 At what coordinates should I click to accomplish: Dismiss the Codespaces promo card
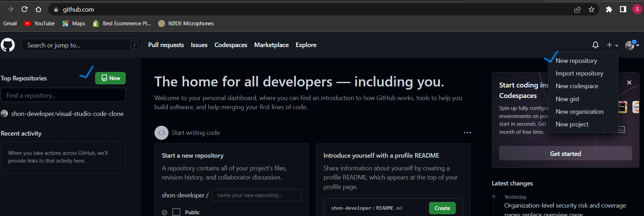click(x=629, y=83)
